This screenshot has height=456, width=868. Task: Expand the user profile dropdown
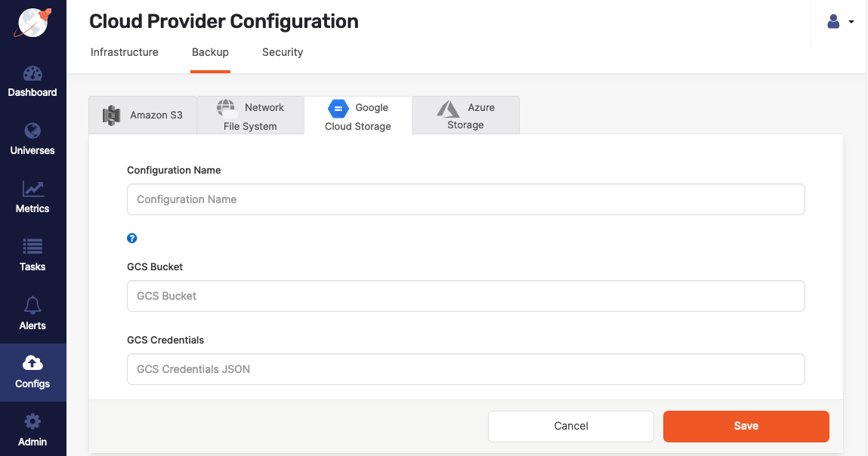(840, 22)
